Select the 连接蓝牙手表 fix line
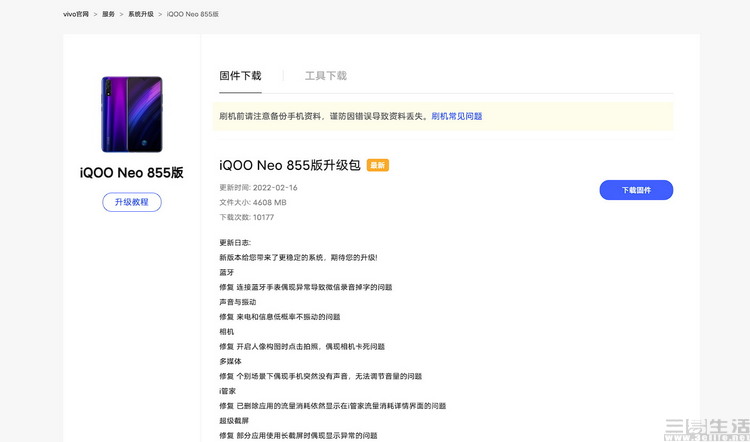 [306, 287]
